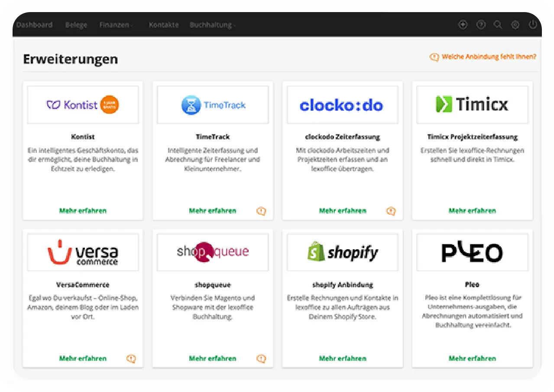Switch to the Dashboard menu item

(x=34, y=25)
